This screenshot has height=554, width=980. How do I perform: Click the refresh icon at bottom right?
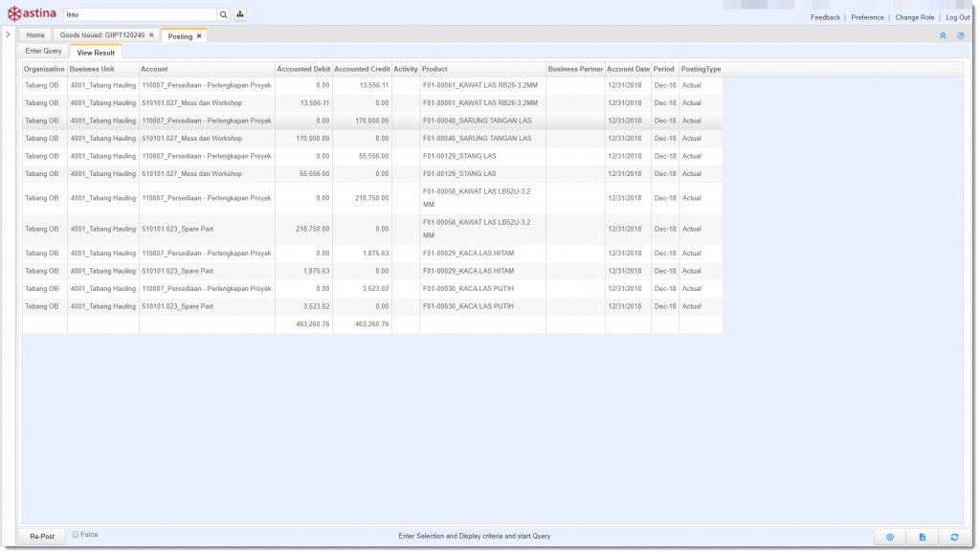point(954,537)
